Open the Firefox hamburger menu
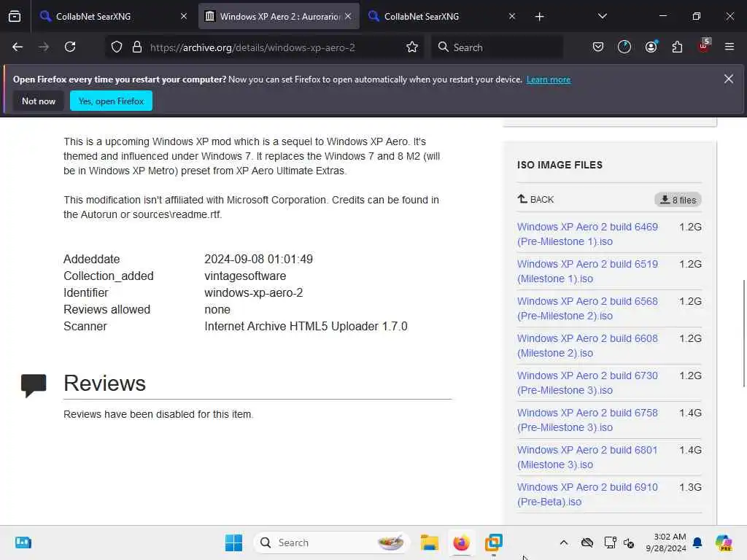This screenshot has width=747, height=560. pyautogui.click(x=729, y=47)
